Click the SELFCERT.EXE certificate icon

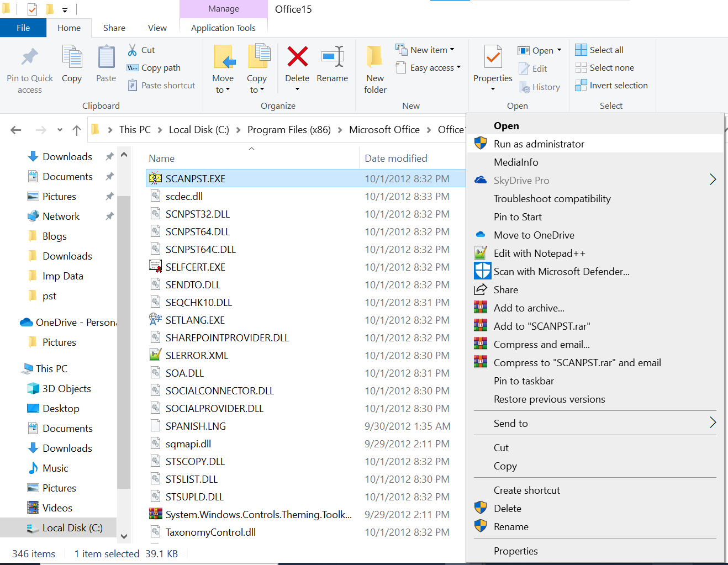[156, 267]
